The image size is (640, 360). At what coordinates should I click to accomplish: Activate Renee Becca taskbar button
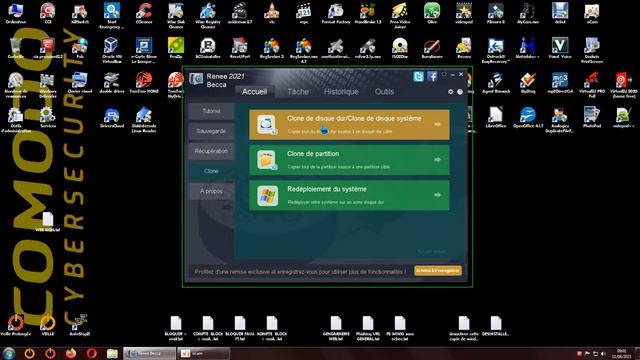coord(149,353)
